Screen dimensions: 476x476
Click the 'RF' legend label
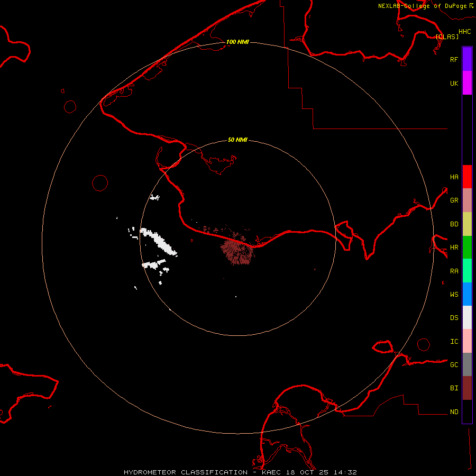click(454, 59)
